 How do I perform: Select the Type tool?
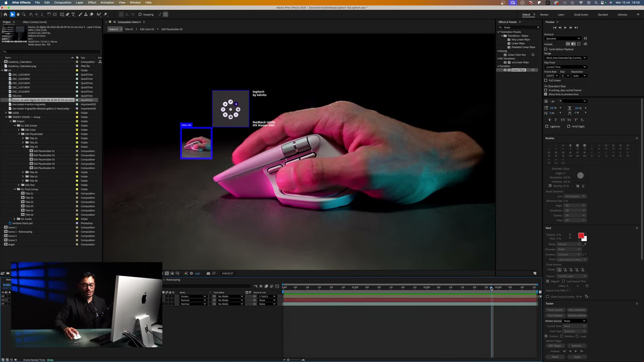(x=73, y=14)
